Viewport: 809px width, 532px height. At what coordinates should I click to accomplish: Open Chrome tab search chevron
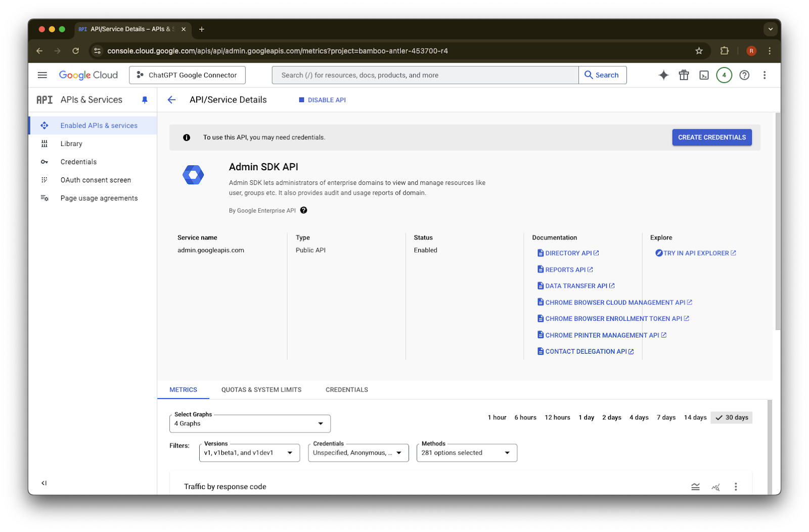pyautogui.click(x=771, y=29)
